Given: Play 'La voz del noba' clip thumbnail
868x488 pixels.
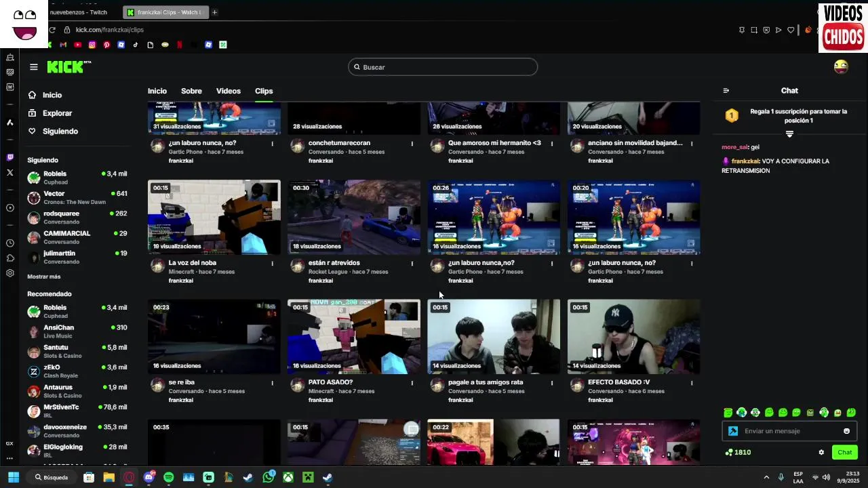Looking at the screenshot, I should pos(214,218).
